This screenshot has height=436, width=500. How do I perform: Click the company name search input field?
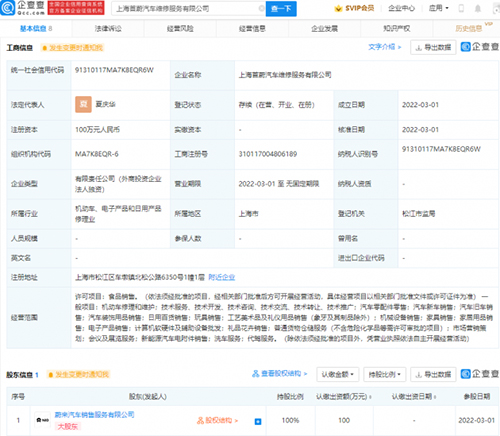(x=187, y=8)
